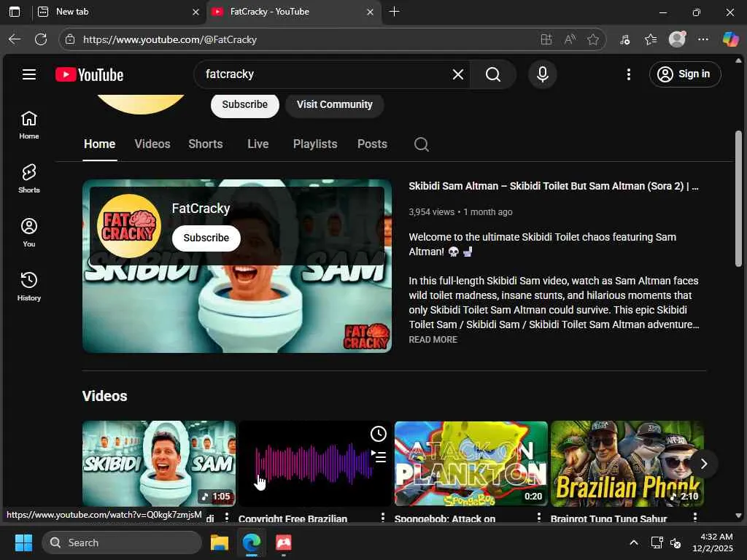Open History in the left sidebar
Image resolution: width=747 pixels, height=560 pixels.
29,286
